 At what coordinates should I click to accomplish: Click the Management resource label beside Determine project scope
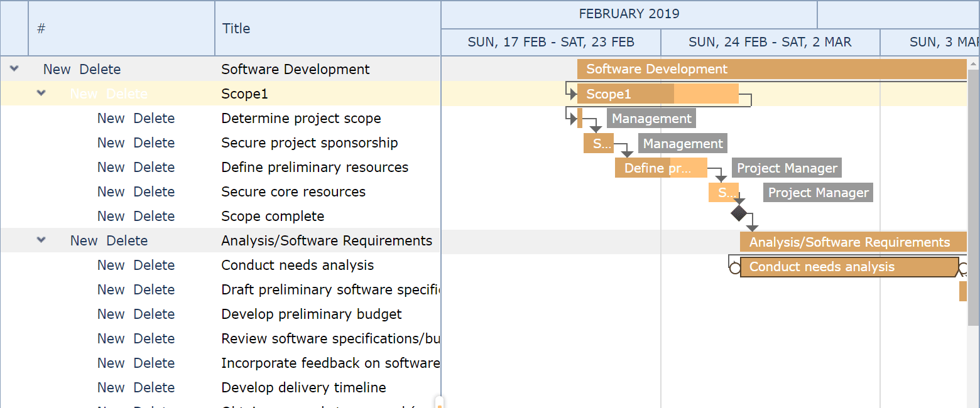click(x=651, y=118)
